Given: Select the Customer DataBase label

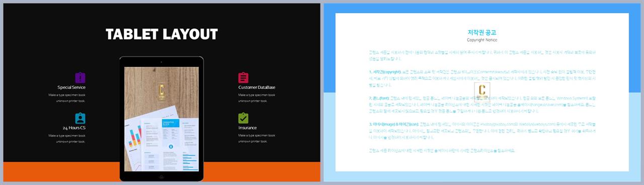Looking at the screenshot, I should click(257, 87).
